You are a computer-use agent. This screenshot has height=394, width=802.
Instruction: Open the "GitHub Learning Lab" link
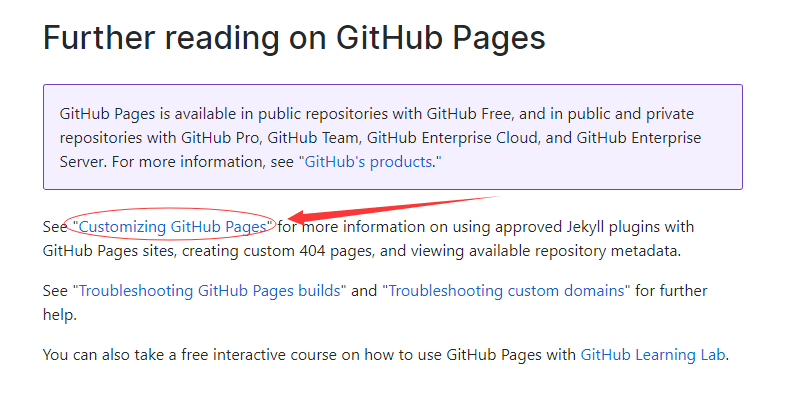click(x=653, y=355)
